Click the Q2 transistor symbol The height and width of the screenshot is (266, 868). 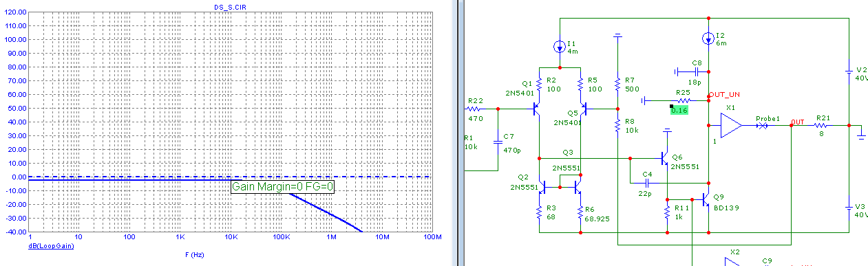tap(542, 186)
